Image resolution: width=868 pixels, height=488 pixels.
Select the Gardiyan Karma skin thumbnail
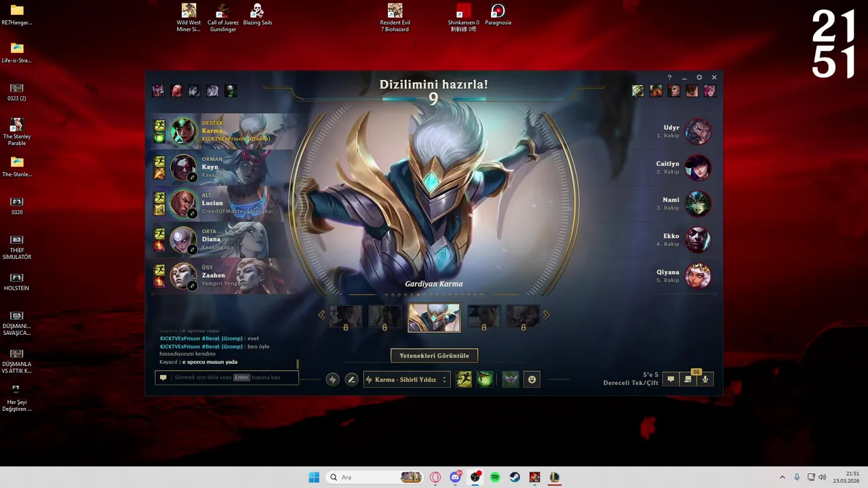(x=434, y=318)
